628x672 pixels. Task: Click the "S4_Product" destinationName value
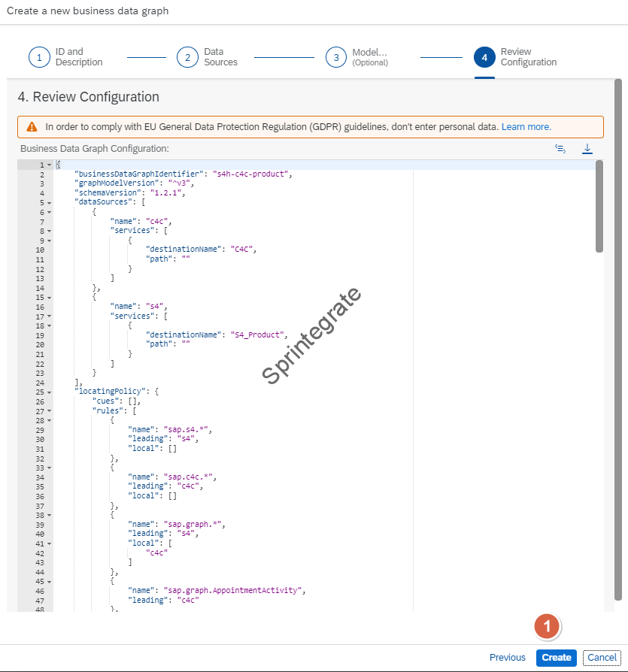click(x=256, y=334)
